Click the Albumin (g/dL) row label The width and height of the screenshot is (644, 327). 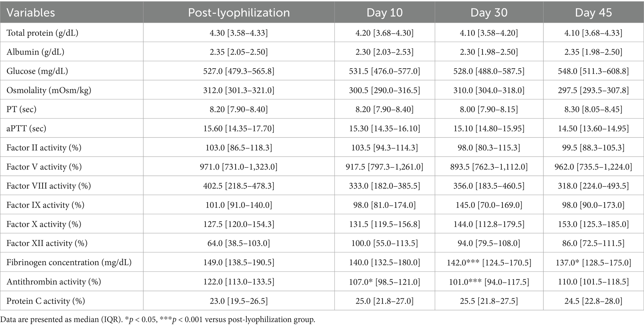pyautogui.click(x=36, y=52)
